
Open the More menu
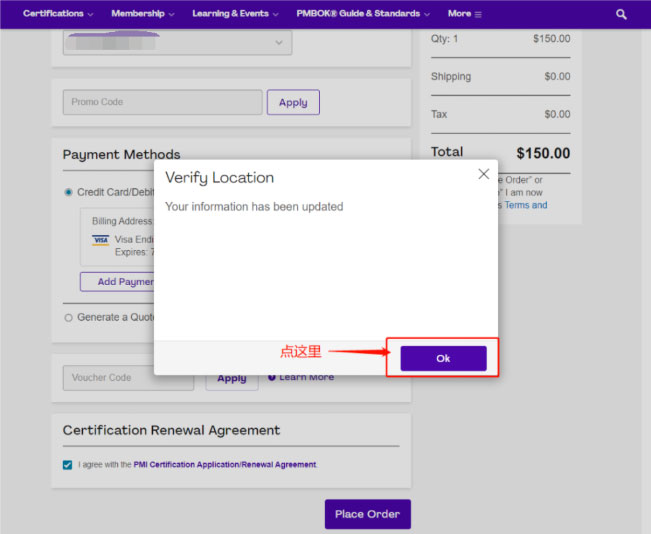tap(464, 14)
